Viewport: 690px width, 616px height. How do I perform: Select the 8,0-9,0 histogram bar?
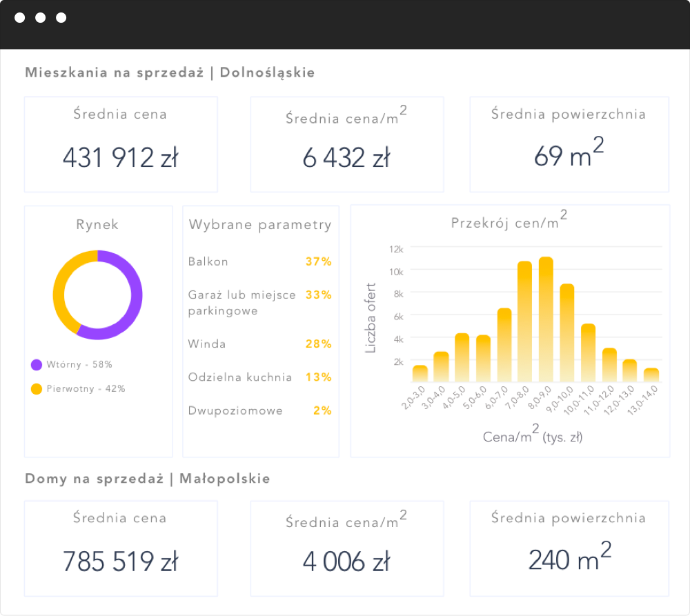tap(546, 319)
